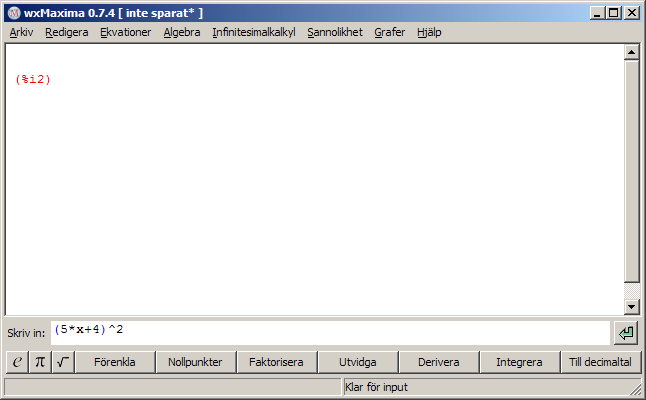Click the scrollbar down arrow
Viewport: 646px width, 400px height.
[632, 306]
